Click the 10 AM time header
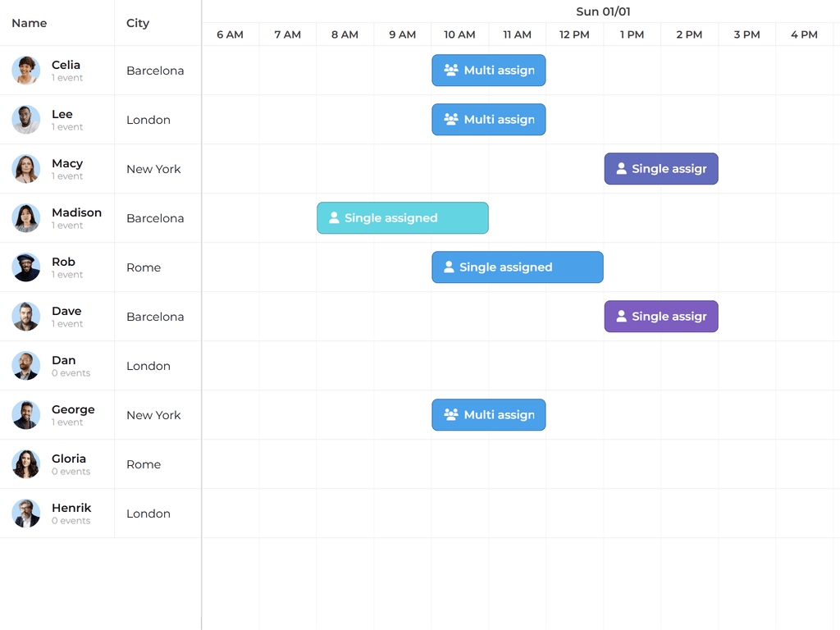The width and height of the screenshot is (840, 630). (459, 34)
